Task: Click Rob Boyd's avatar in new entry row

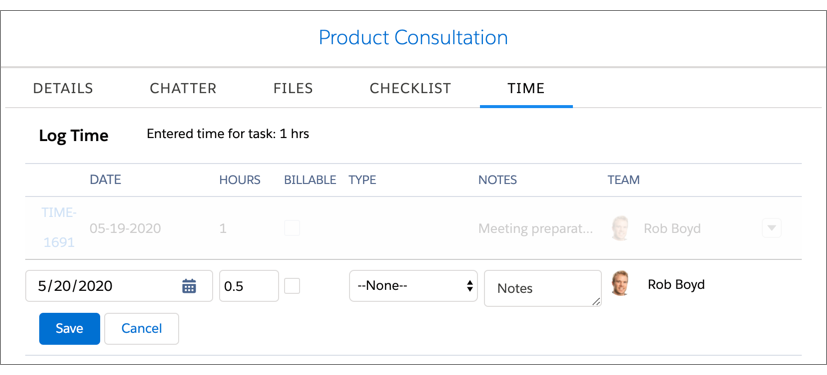Action: [x=620, y=283]
